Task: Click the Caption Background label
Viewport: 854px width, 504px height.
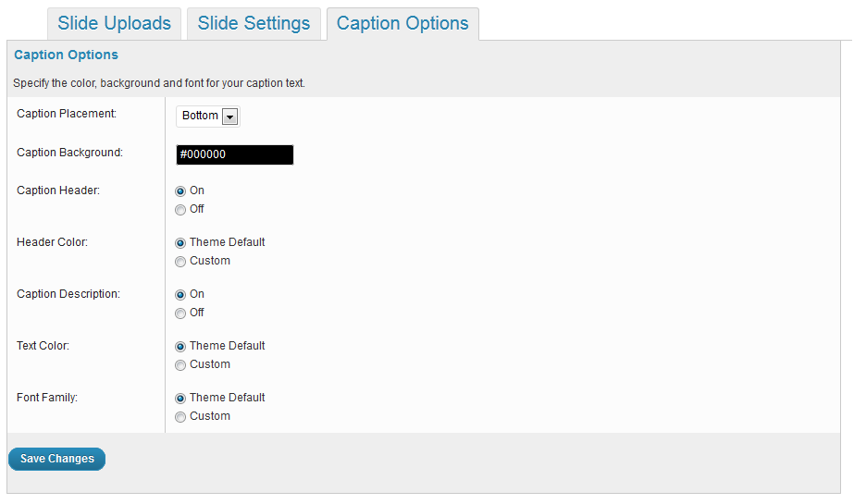Action: tap(69, 153)
